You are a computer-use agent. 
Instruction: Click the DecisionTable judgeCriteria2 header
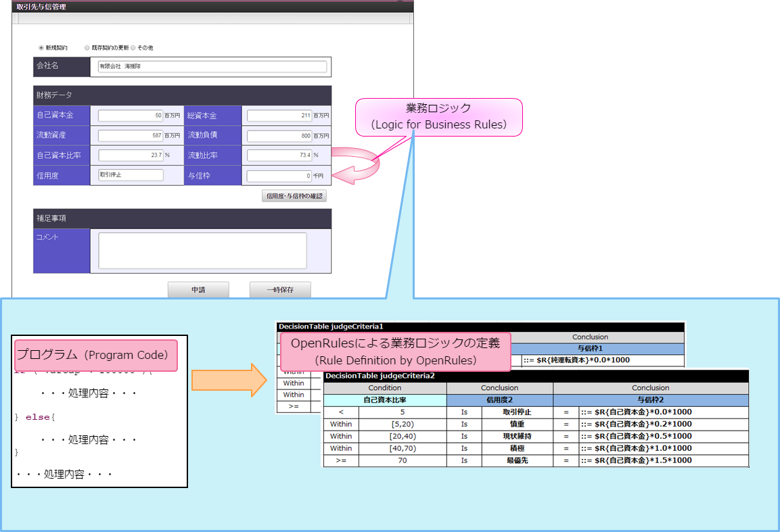click(x=536, y=376)
